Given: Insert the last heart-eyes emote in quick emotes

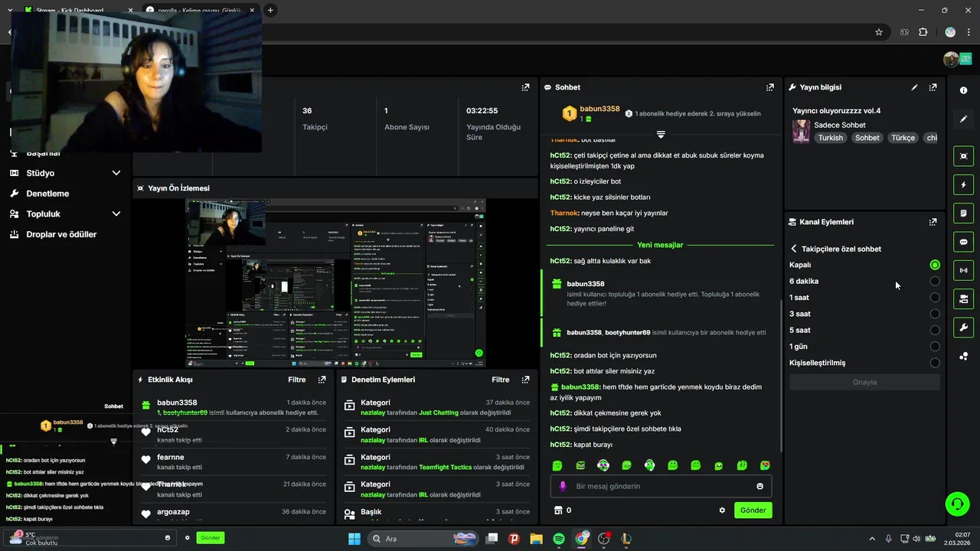Looking at the screenshot, I should point(765,465).
